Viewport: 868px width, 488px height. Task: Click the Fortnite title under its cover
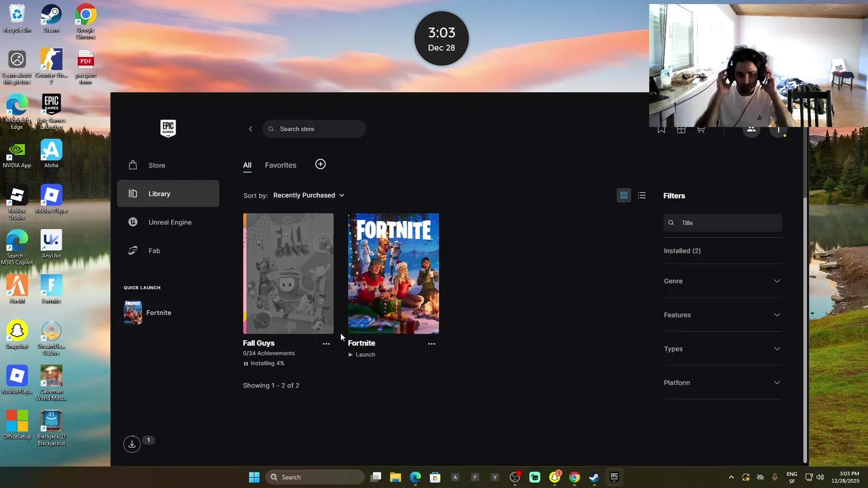(x=361, y=343)
